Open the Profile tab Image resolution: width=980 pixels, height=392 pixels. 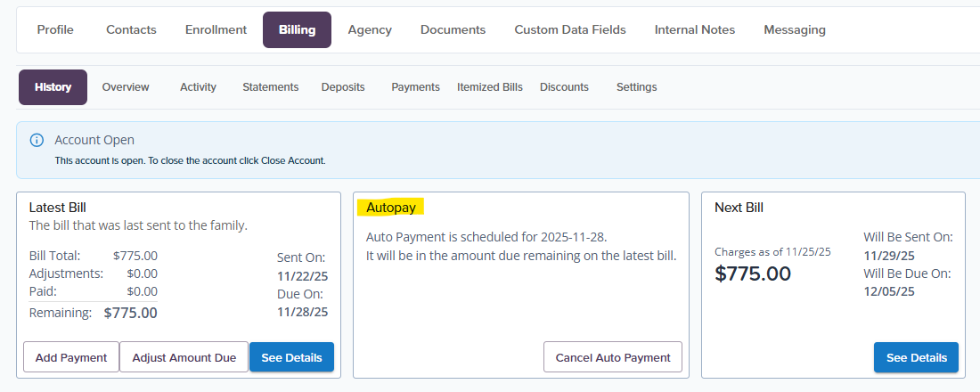(x=55, y=29)
